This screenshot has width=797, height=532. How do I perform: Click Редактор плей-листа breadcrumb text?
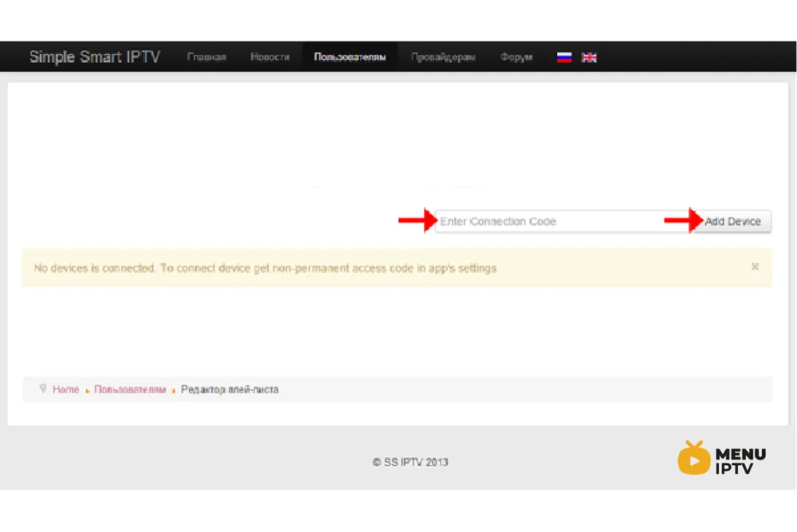[x=230, y=389]
